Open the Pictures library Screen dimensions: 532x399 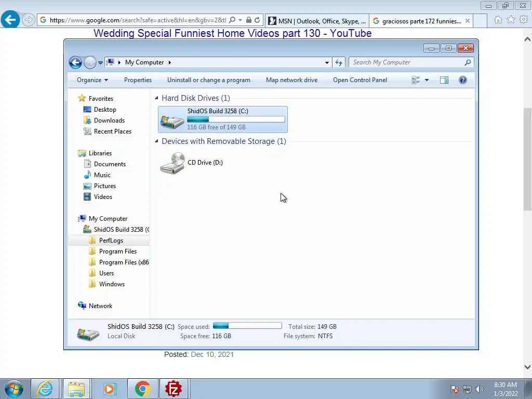coord(105,186)
